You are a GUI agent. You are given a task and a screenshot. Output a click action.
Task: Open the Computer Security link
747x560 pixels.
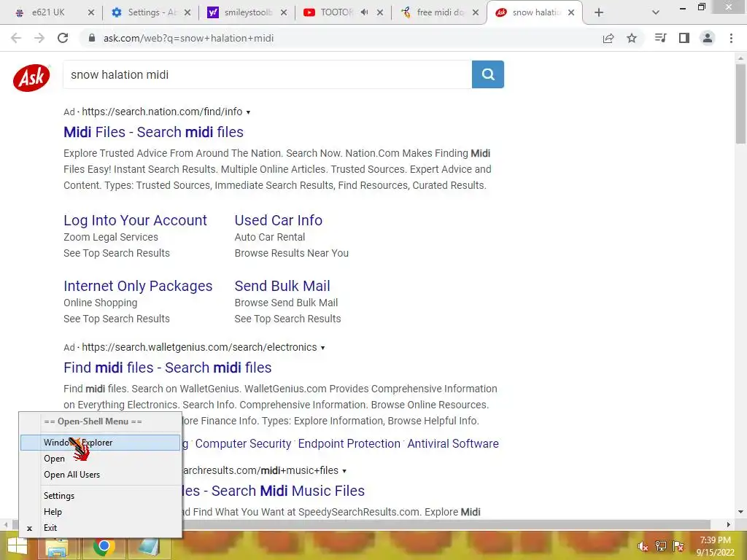(x=243, y=444)
